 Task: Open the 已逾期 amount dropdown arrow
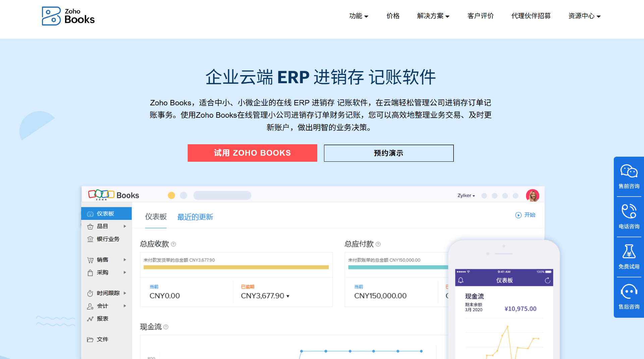287,296
